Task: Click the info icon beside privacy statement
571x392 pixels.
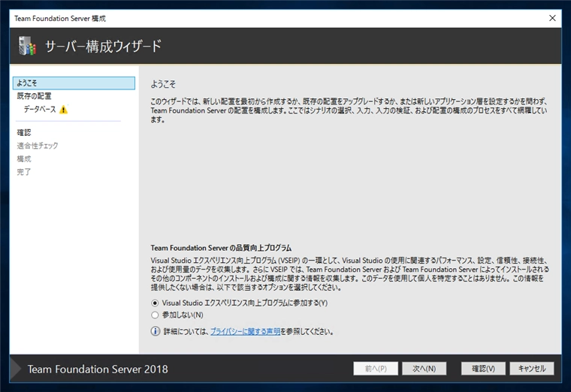Action: click(x=156, y=331)
